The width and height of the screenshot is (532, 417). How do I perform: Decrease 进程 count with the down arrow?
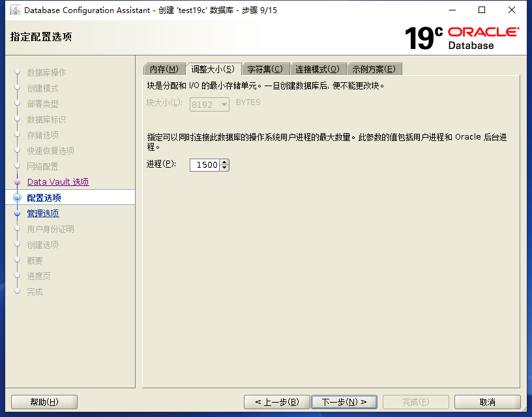(224, 168)
